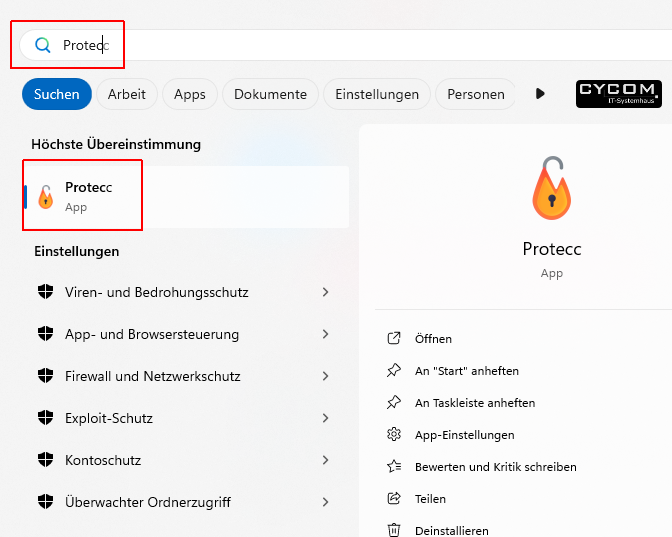Expand chevron for Überwachter Ordnerzugriff
672x537 pixels.
(326, 502)
